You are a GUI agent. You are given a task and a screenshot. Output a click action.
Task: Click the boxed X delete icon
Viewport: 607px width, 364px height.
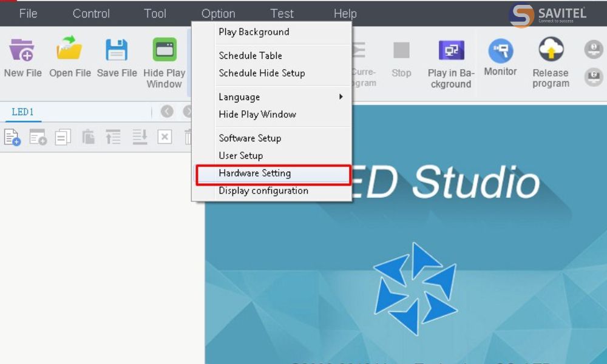point(164,137)
